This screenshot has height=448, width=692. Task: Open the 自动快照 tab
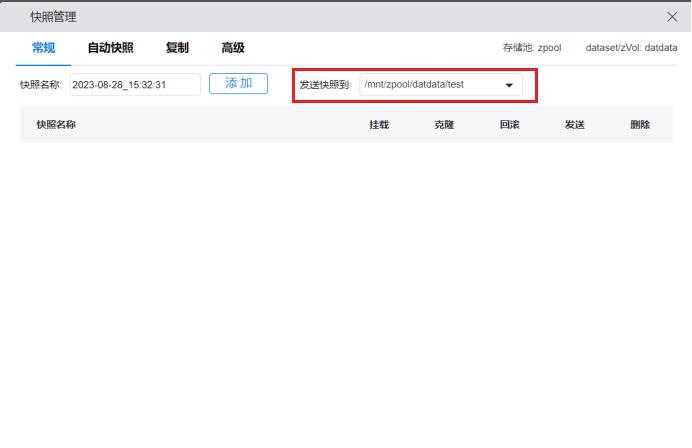(110, 48)
